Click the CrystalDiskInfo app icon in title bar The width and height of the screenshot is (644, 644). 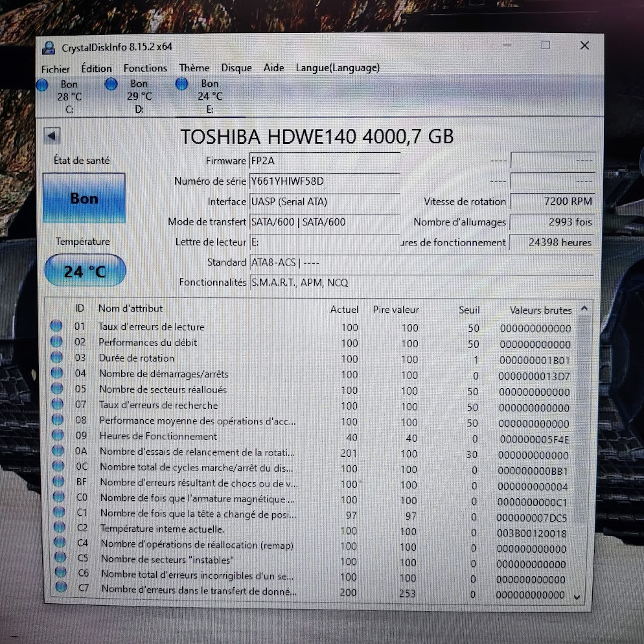click(x=49, y=48)
